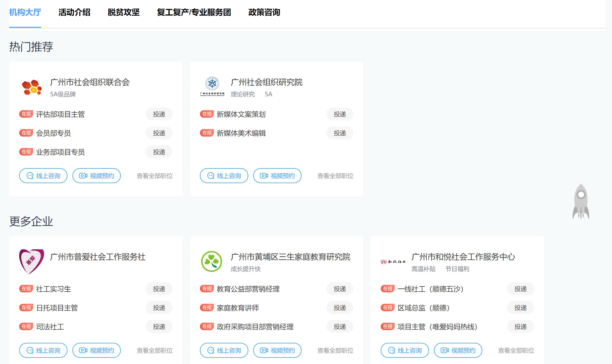Open the 会员部专员 job listing
Viewport: 612px width, 364px height.
coord(54,133)
